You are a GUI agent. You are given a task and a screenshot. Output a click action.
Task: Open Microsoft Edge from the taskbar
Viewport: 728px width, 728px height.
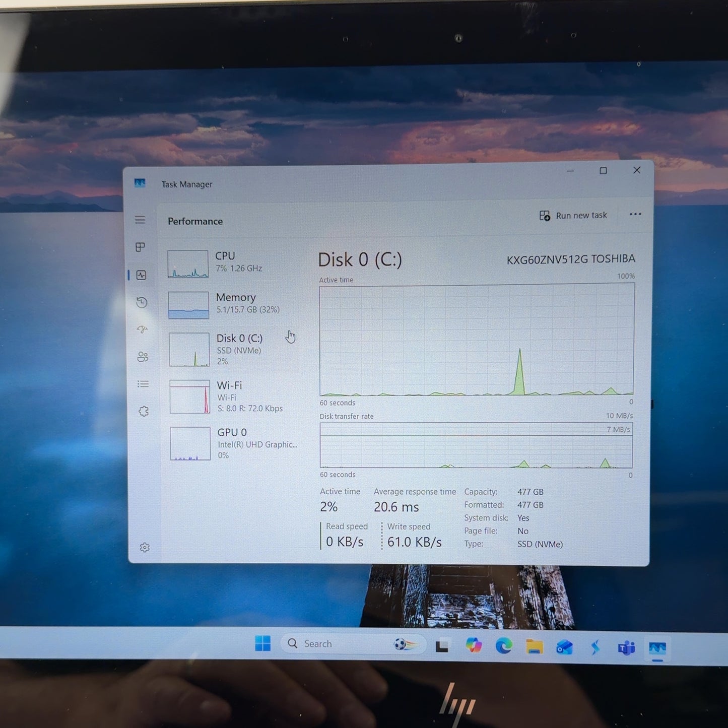pos(504,645)
